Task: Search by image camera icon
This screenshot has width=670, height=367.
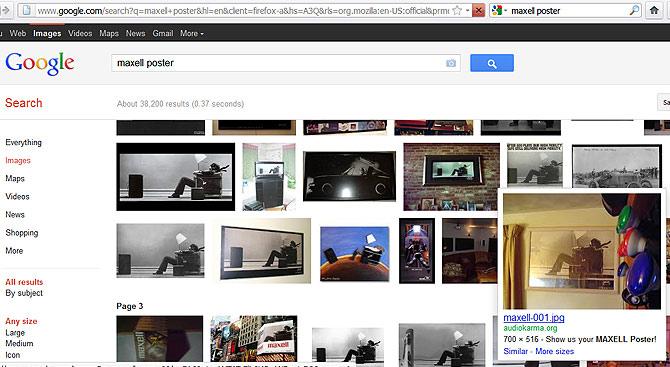Action: coord(451,63)
